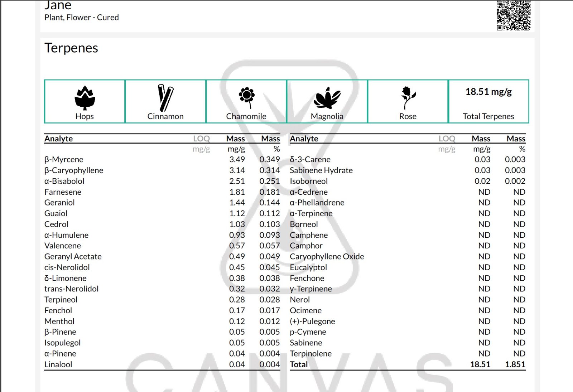Select the Guaiol analyte name

click(56, 213)
